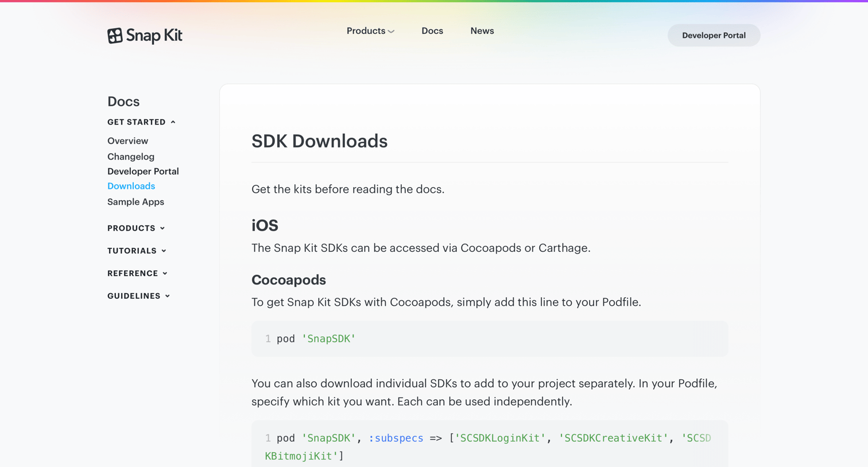
Task: Open the Sample Apps sidebar link
Action: click(135, 202)
